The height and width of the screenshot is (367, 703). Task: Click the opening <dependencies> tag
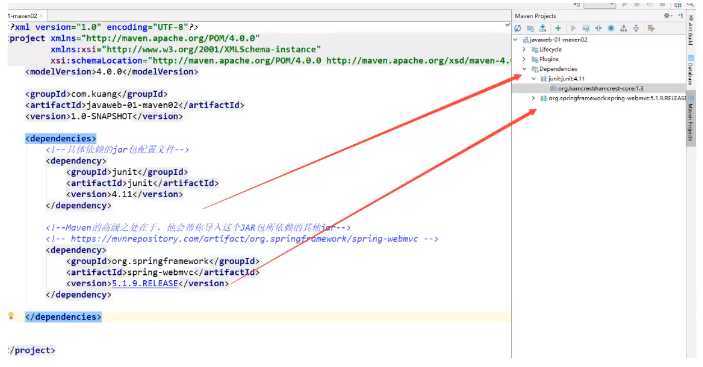point(61,138)
